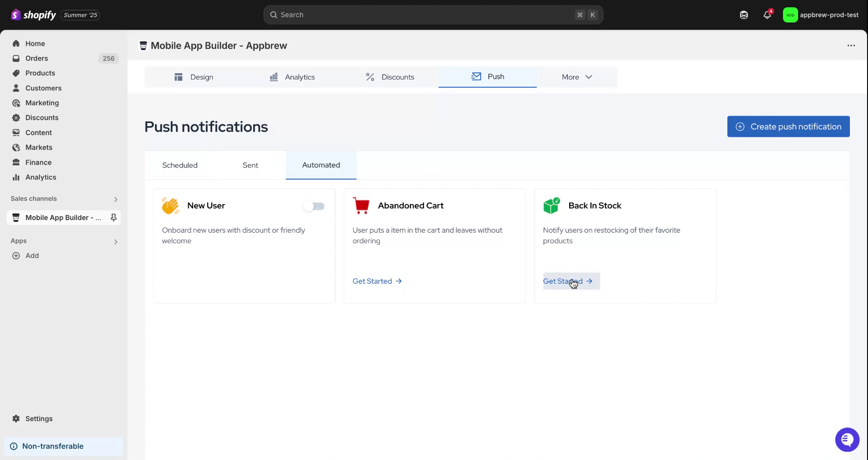868x460 pixels.
Task: Switch to the Scheduled tab
Action: [179, 165]
